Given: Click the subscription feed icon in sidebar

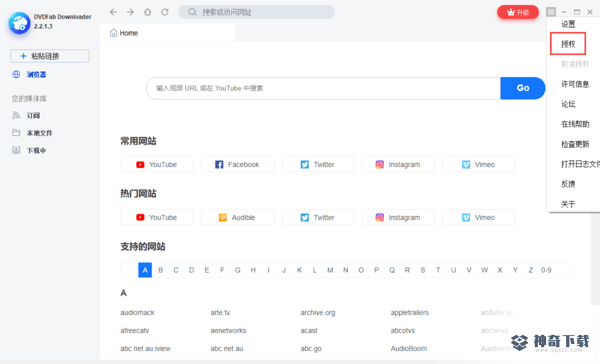Looking at the screenshot, I should click(16, 115).
